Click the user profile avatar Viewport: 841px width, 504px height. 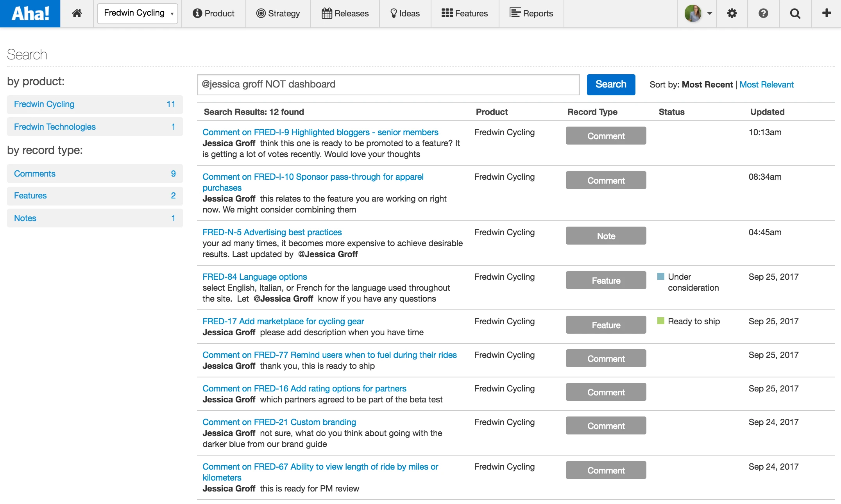(693, 13)
